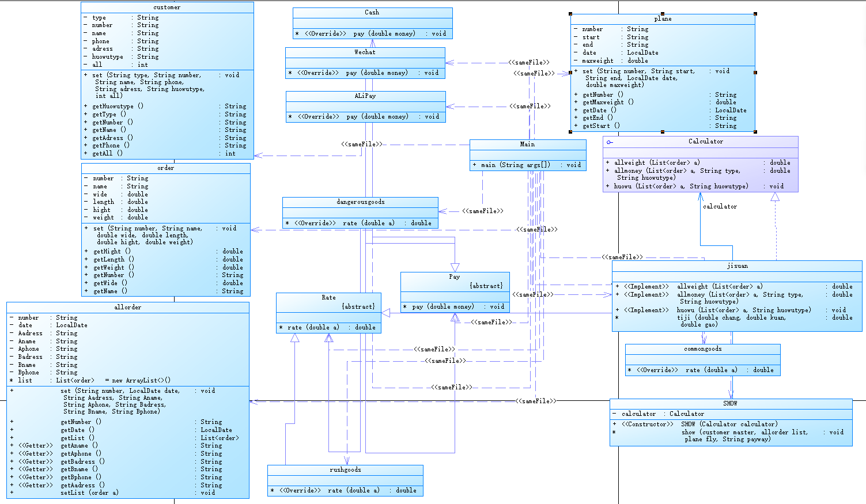Select getEnd () method in plane
The height and width of the screenshot is (504, 866).
(656, 118)
